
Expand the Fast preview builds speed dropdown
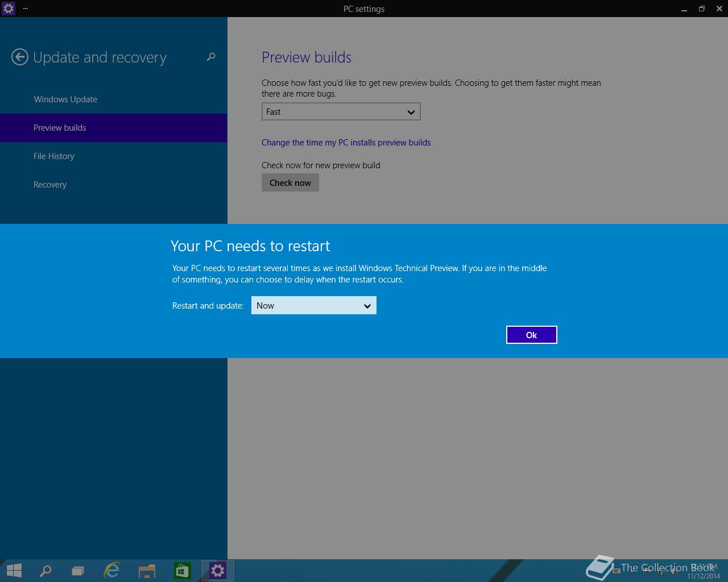(x=341, y=111)
